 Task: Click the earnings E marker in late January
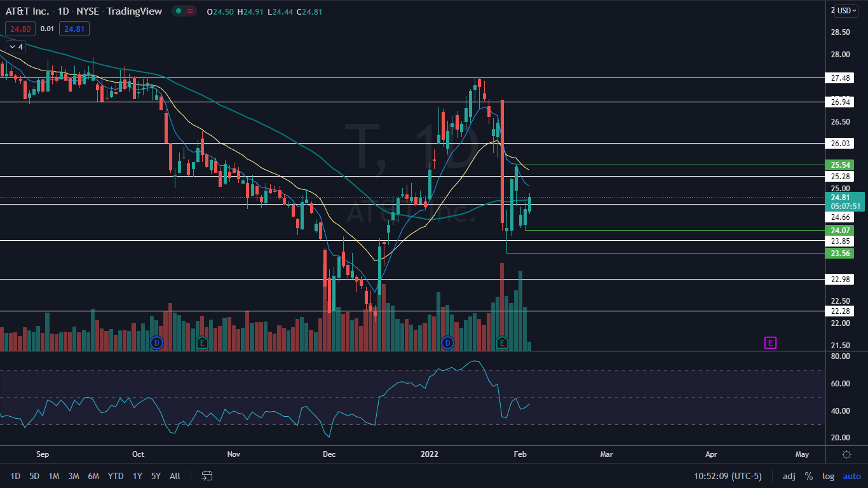[x=502, y=343]
